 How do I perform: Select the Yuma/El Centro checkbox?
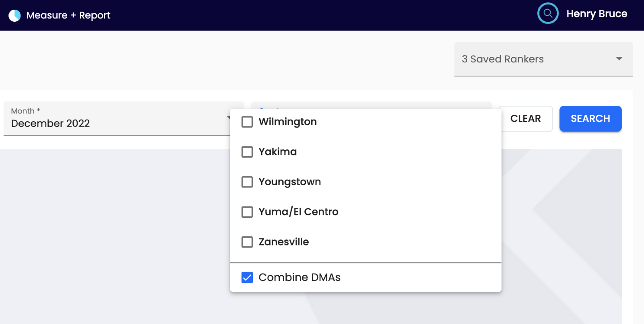(x=247, y=212)
